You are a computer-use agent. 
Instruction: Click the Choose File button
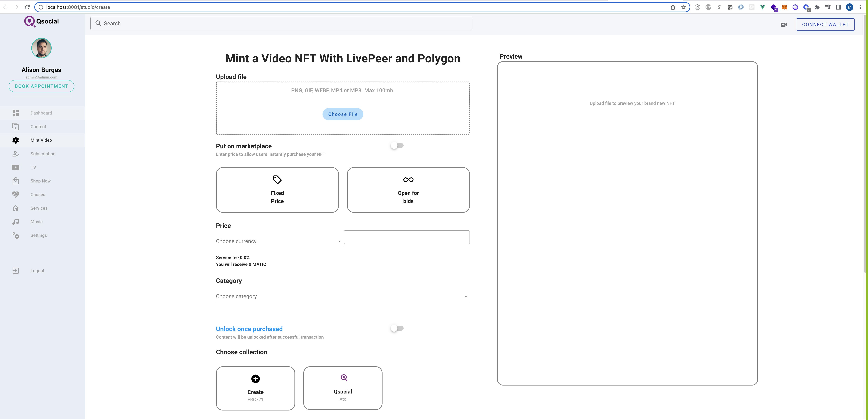point(343,114)
